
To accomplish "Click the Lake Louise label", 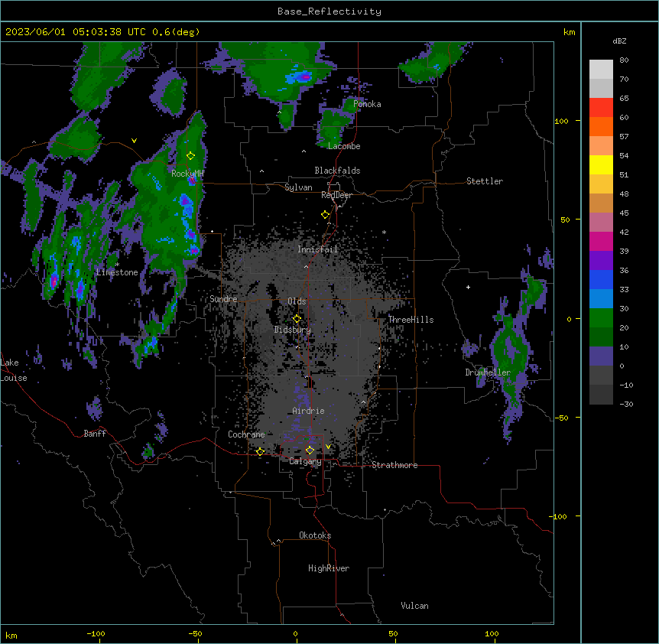I will click(14, 370).
